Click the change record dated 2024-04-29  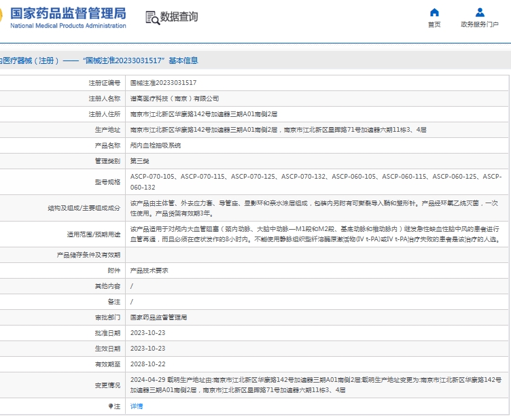coord(316,385)
